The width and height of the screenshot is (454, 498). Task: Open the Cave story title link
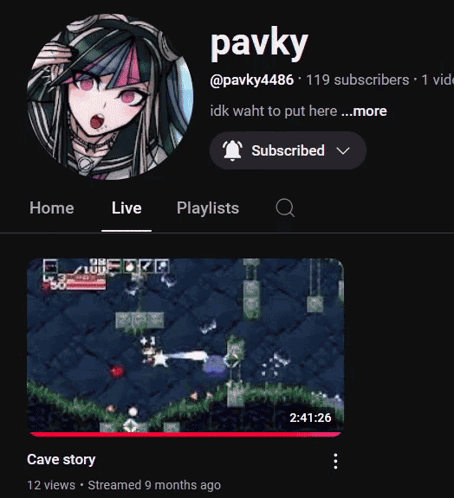[x=61, y=460]
